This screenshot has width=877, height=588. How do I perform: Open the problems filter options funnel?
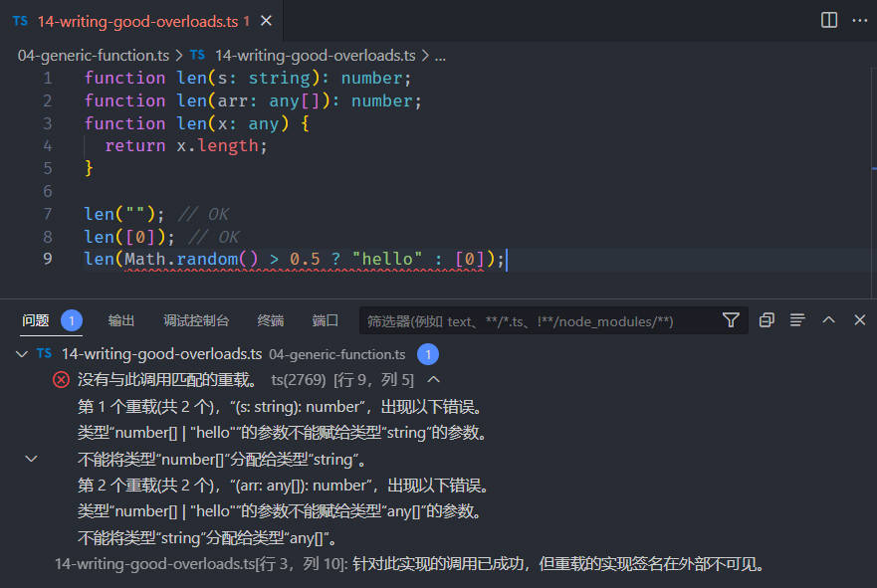coord(731,320)
